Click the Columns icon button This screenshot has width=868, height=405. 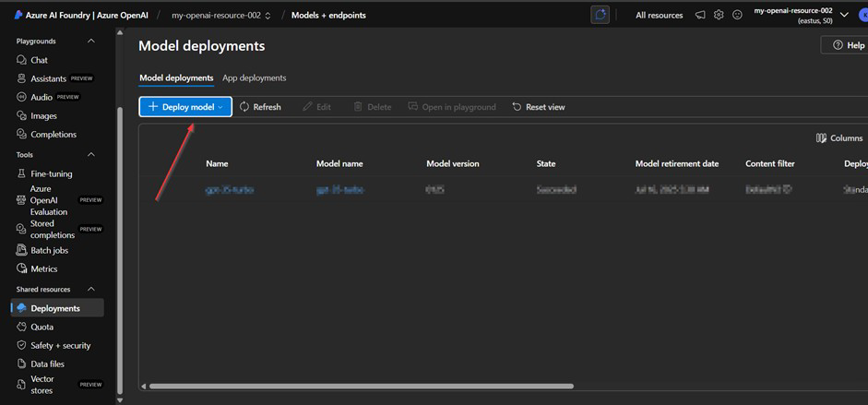839,138
